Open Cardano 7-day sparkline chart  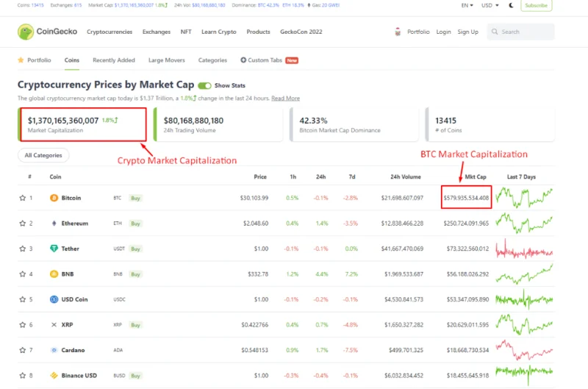(x=524, y=350)
